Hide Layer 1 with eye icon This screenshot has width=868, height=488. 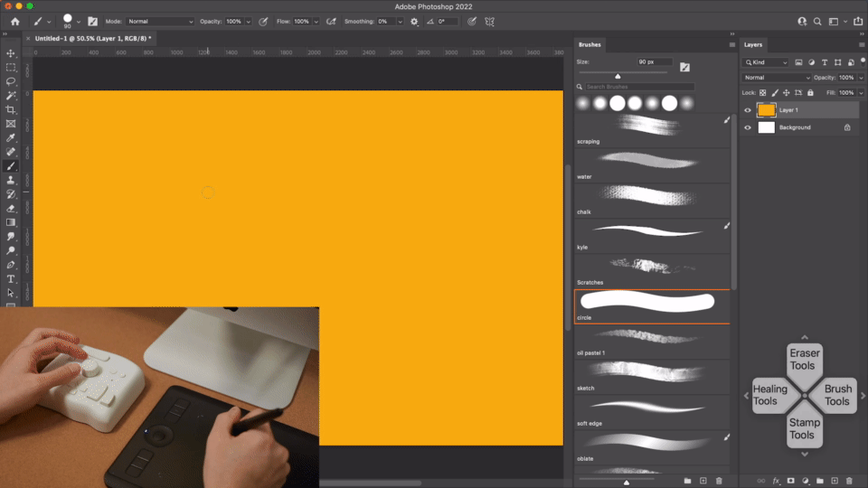point(748,110)
